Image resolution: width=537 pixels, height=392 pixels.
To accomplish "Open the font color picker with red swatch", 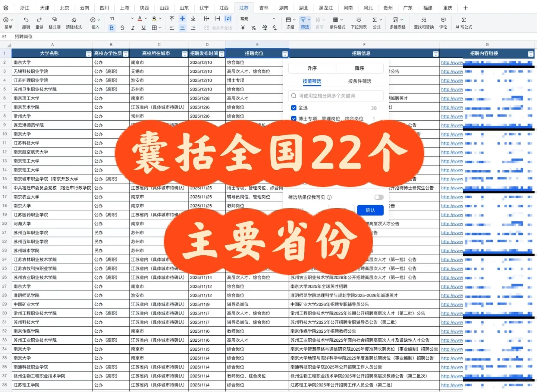I will (140, 18).
